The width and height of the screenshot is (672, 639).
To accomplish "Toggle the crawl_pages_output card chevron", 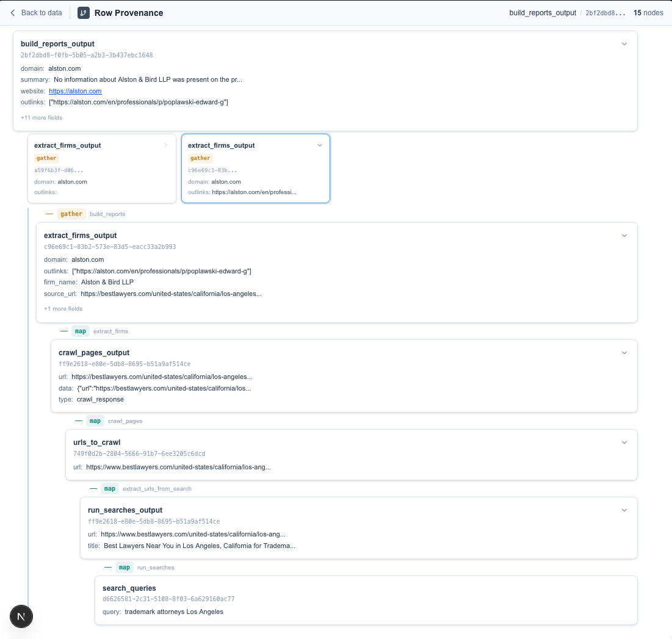I will (x=624, y=353).
